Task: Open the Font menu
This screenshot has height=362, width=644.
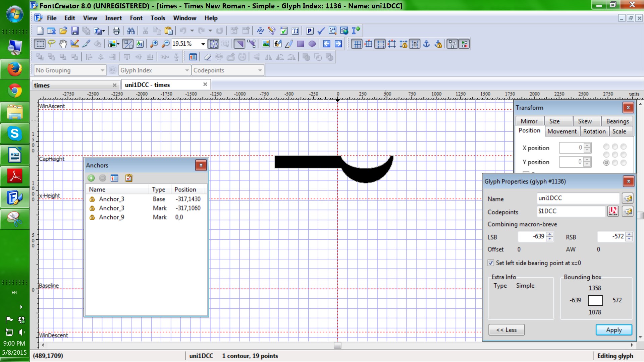Action: (x=137, y=18)
